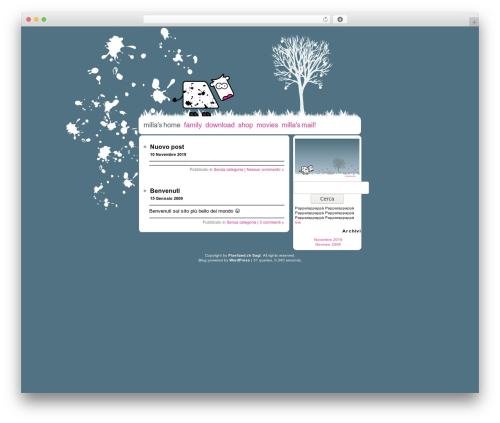
Task: Open the Gennaio 2009 archive
Action: tap(328, 245)
